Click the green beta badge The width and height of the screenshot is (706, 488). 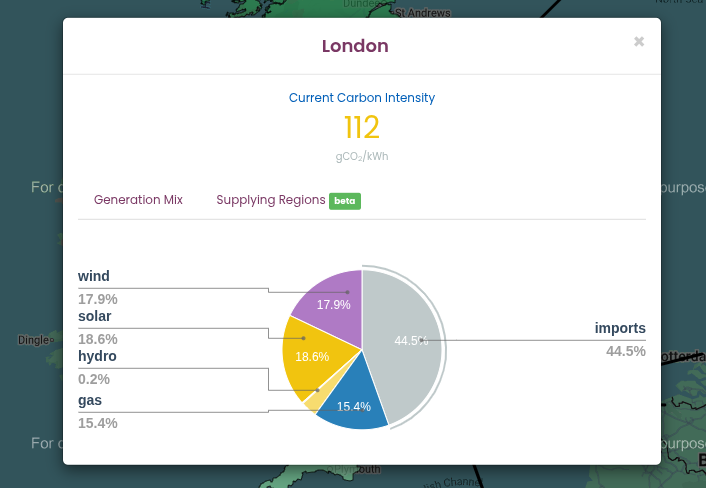click(x=345, y=201)
